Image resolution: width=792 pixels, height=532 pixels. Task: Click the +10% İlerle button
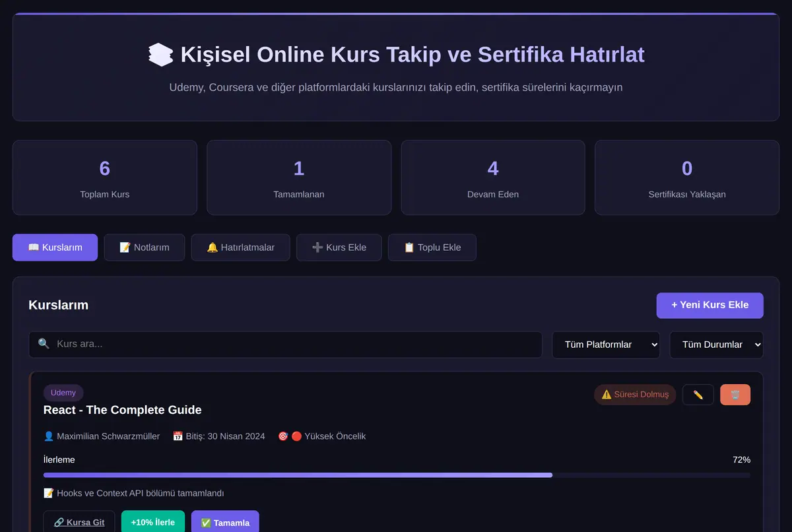[x=153, y=522]
